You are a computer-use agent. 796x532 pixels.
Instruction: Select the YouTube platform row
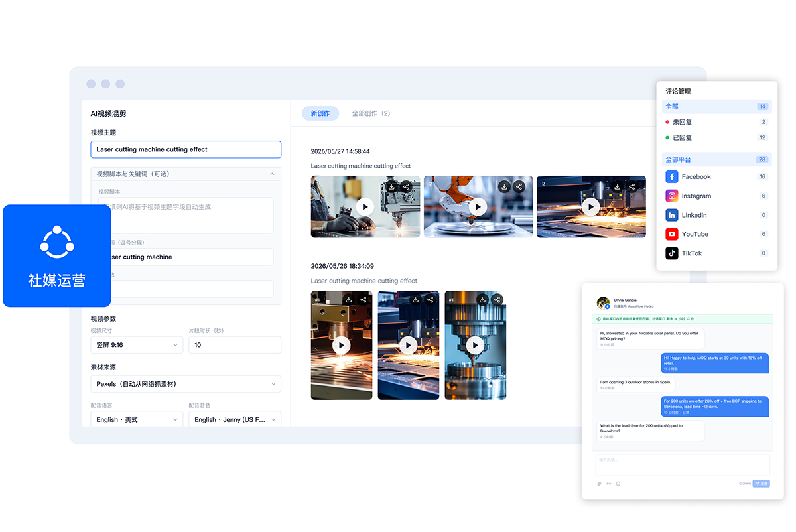[717, 234]
